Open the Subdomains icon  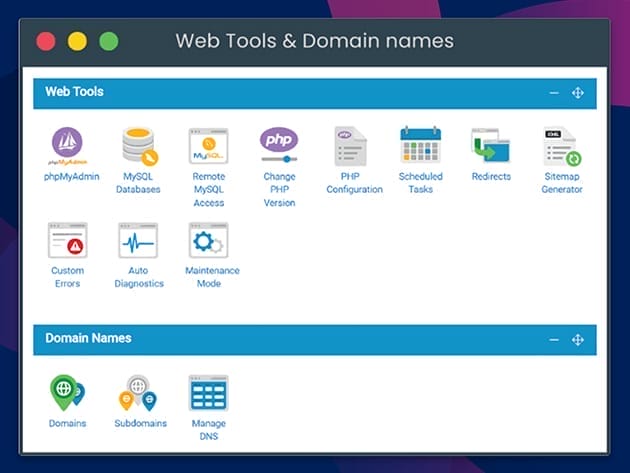click(x=138, y=393)
